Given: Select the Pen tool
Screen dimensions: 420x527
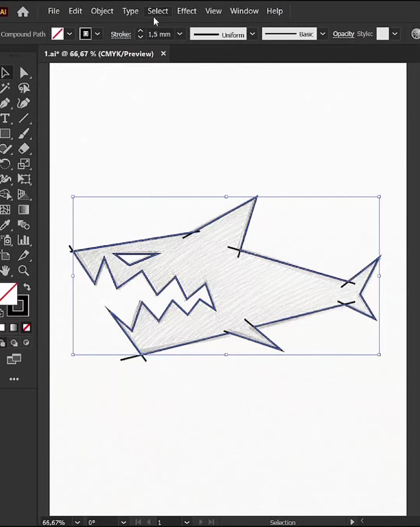Looking at the screenshot, I should [5, 103].
